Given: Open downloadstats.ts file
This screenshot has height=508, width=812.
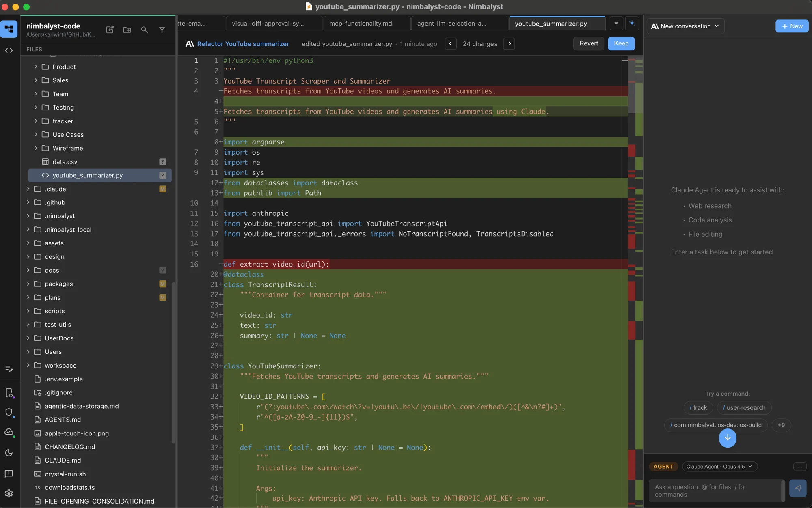Looking at the screenshot, I should point(69,487).
